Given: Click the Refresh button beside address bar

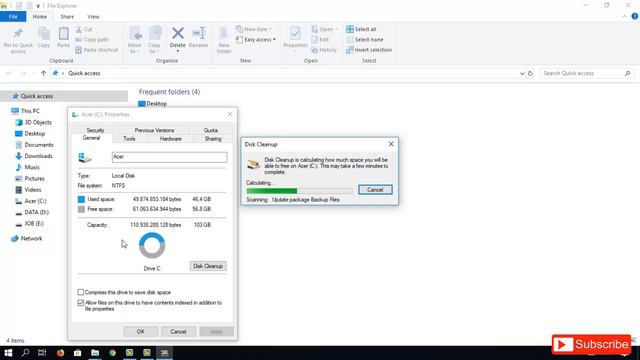Looking at the screenshot, I should point(530,73).
